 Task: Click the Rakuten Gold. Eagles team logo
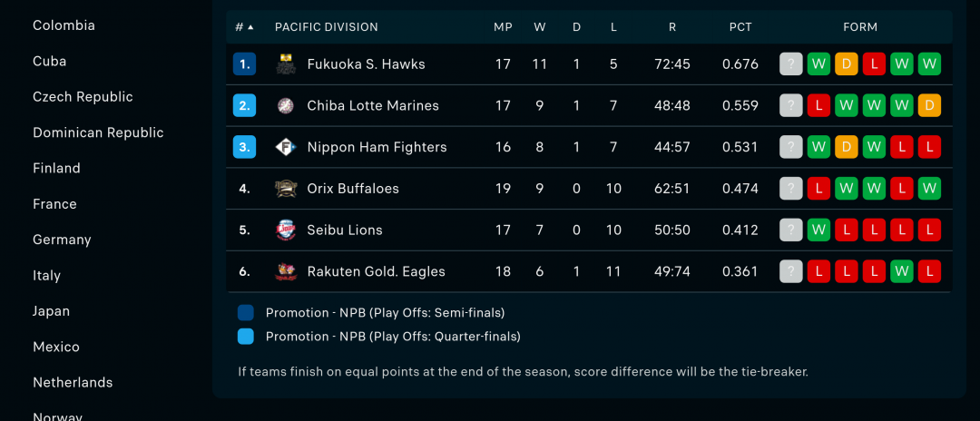point(286,271)
